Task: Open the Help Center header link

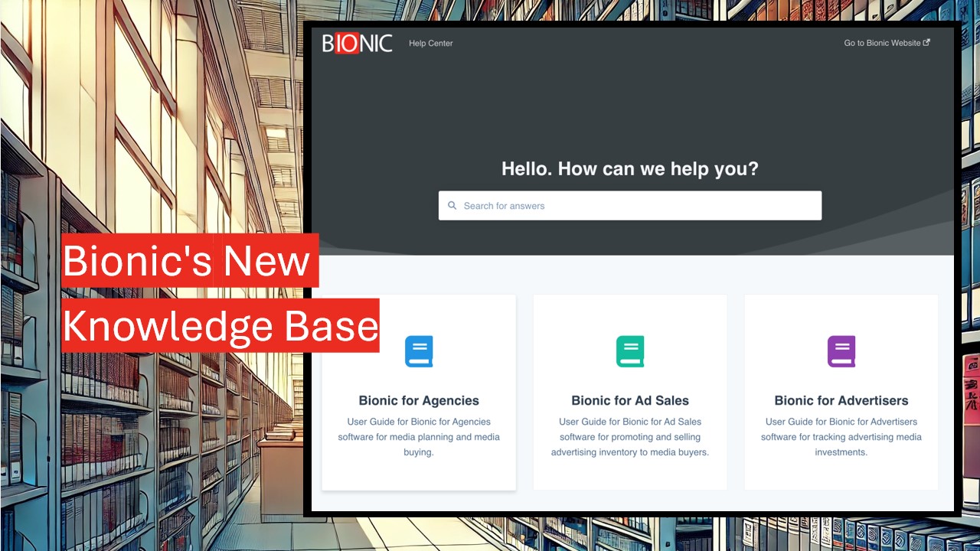Action: (430, 44)
